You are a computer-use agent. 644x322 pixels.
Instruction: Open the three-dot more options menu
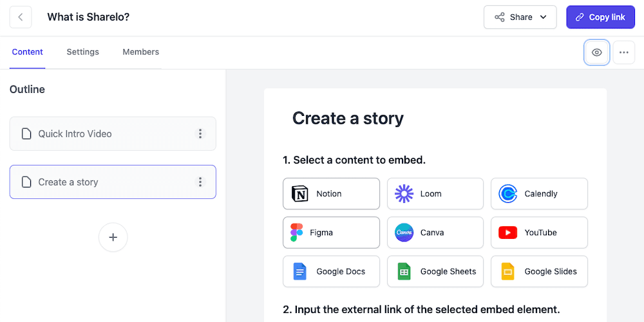click(x=624, y=53)
